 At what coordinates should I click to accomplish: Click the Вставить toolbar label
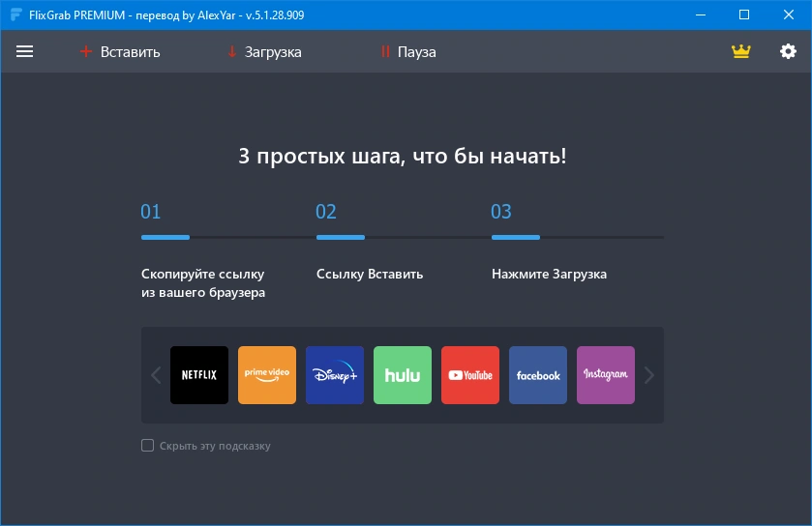click(x=130, y=51)
